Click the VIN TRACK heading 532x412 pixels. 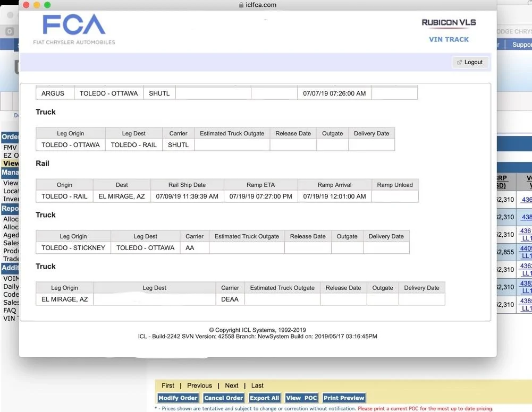click(x=449, y=39)
